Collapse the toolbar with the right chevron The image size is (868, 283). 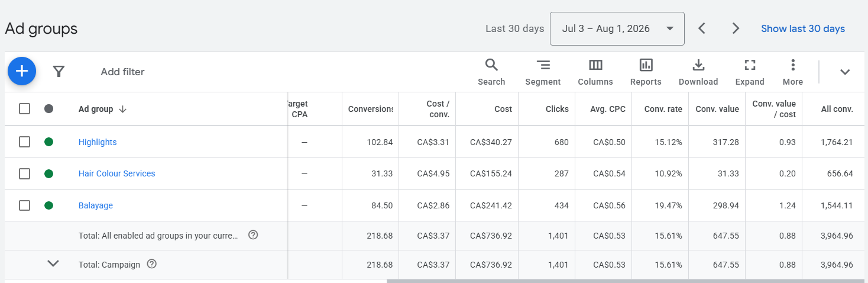845,72
